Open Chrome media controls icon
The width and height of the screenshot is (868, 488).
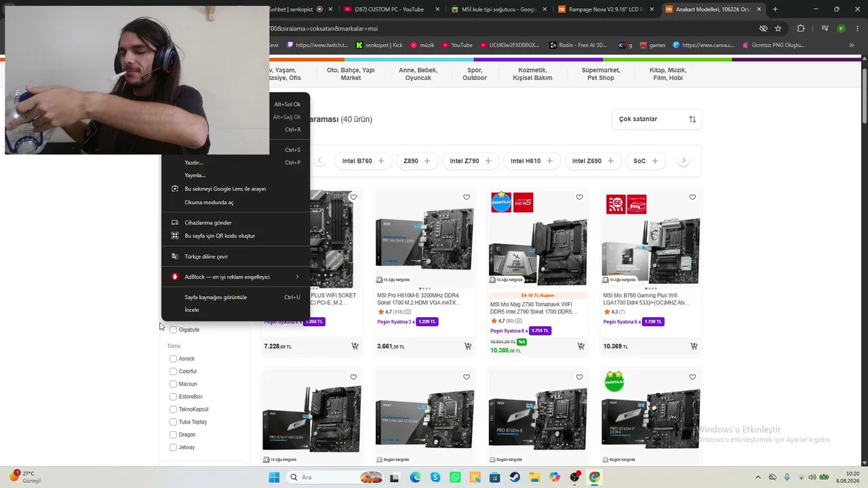pos(825,28)
